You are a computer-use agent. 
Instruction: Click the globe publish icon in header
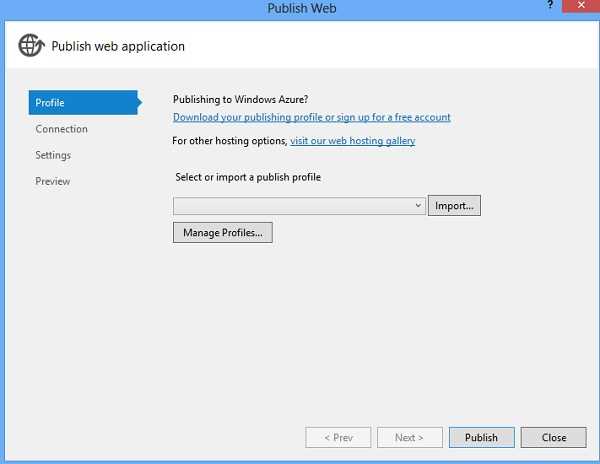point(31,45)
